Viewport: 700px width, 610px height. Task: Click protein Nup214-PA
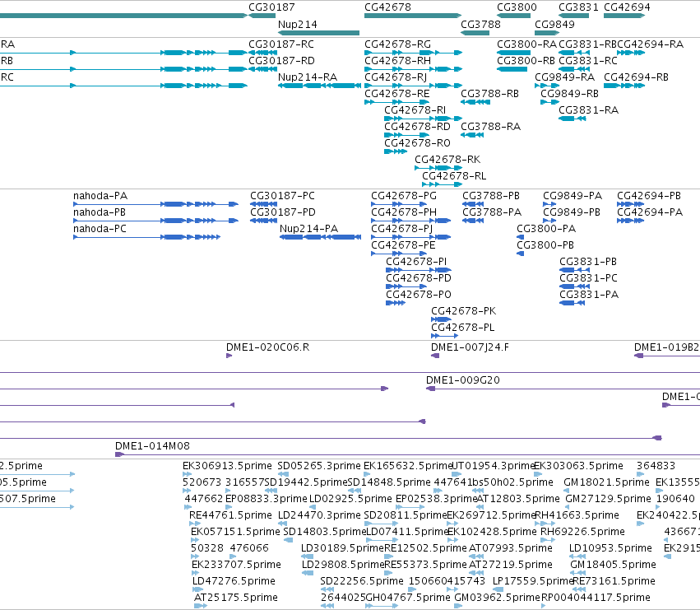tap(320, 237)
